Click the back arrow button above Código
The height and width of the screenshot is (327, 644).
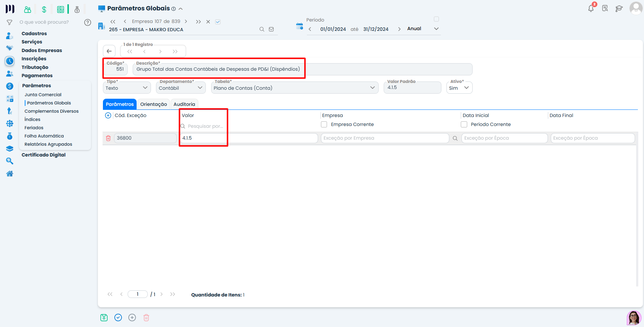tap(109, 51)
